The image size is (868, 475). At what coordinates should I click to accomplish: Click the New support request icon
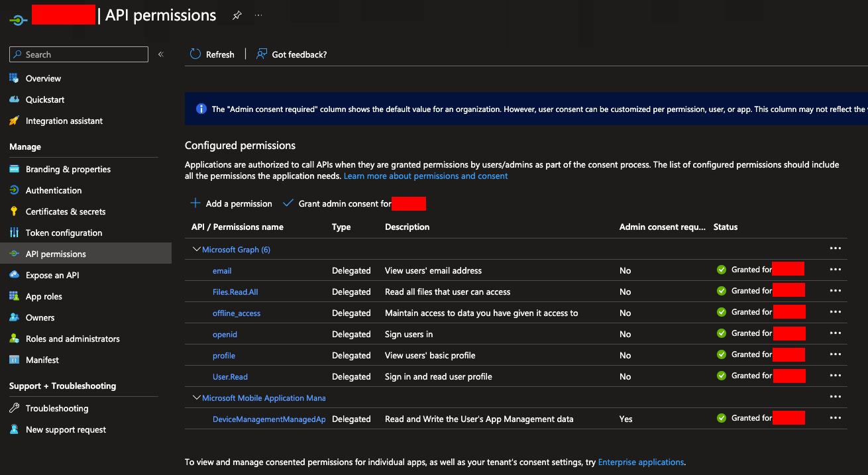point(14,429)
